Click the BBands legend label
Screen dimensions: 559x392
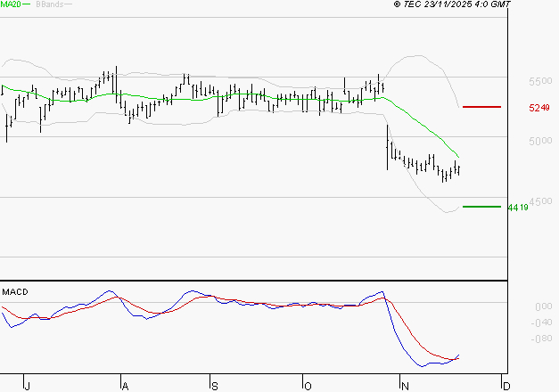point(50,4)
